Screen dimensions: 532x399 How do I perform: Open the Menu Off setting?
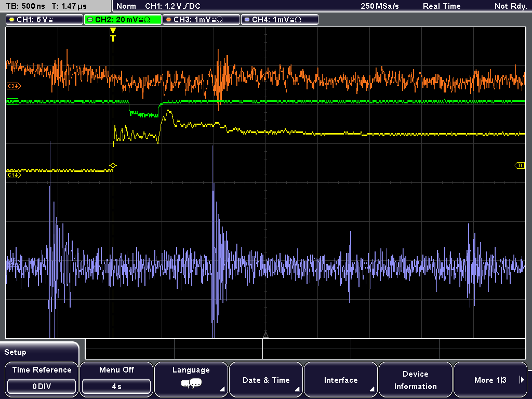pyautogui.click(x=116, y=379)
